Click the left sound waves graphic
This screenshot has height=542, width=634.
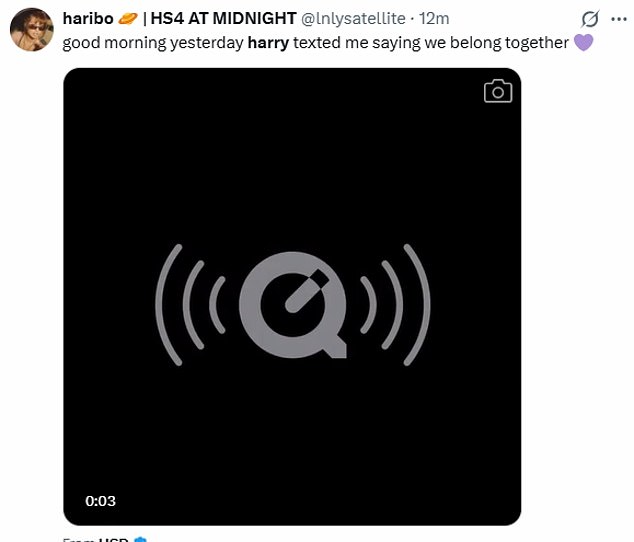point(190,300)
